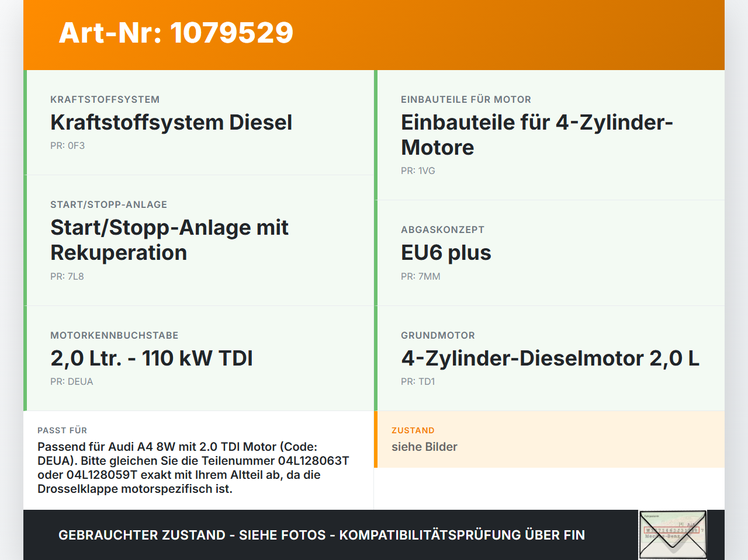Image resolution: width=748 pixels, height=560 pixels.
Task: Click the GRUNDMOTOR label
Action: (x=438, y=336)
